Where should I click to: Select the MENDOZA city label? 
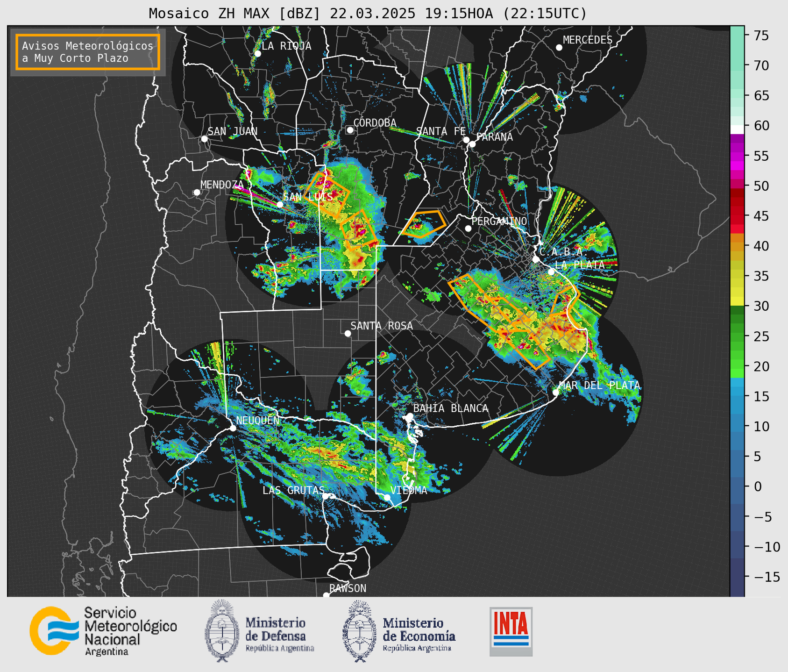222,185
